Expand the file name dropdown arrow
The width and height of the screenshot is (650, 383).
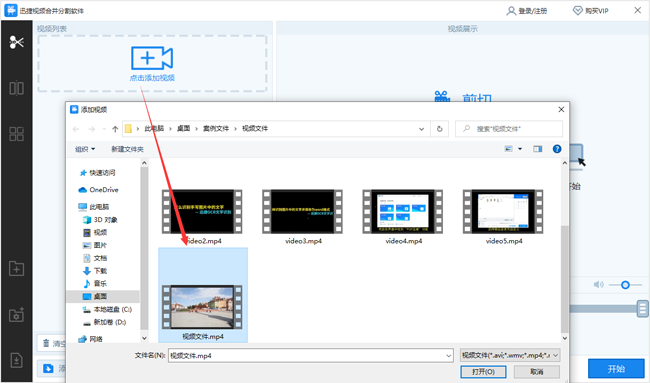click(449, 356)
